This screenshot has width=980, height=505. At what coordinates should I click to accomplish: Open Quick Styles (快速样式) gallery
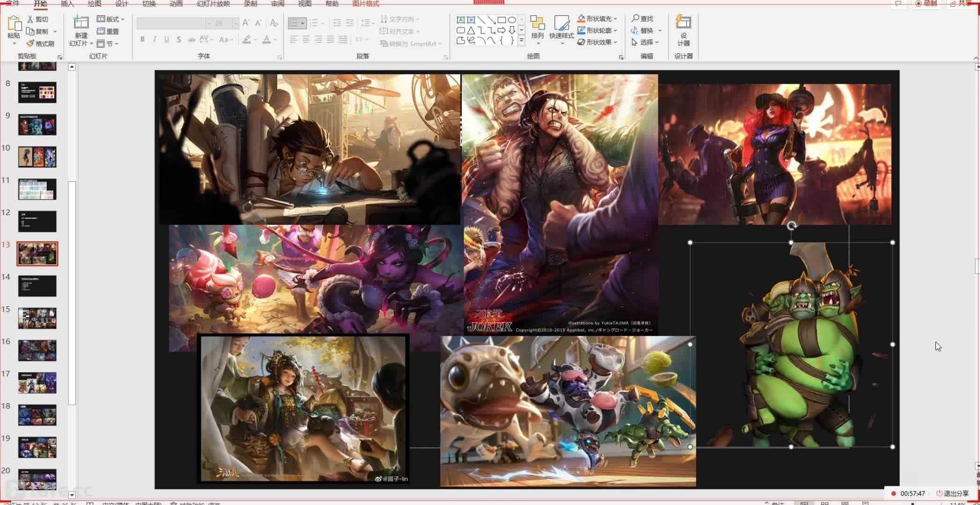coord(561,23)
